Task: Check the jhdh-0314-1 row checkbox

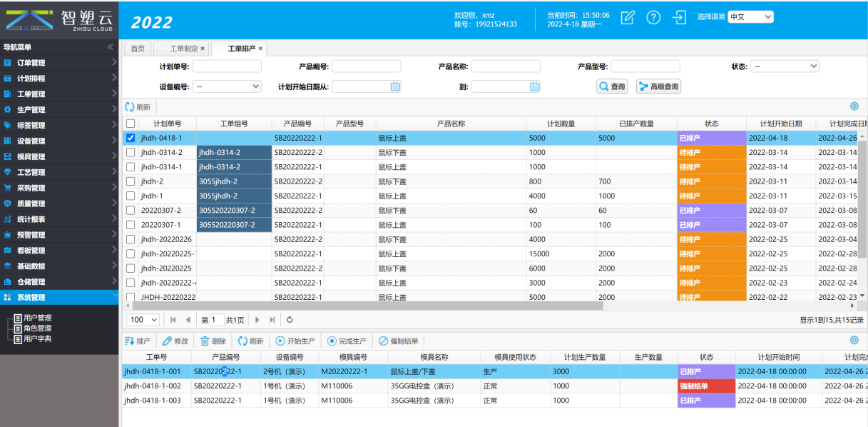Action: click(131, 166)
